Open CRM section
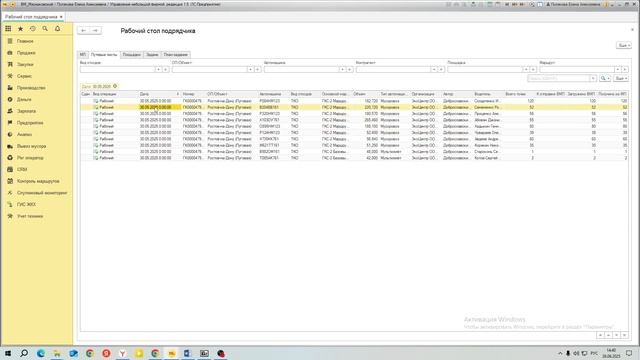 (x=22, y=169)
